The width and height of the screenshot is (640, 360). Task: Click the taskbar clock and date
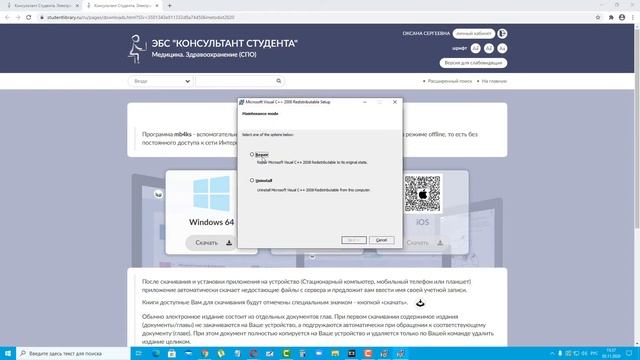point(611,353)
